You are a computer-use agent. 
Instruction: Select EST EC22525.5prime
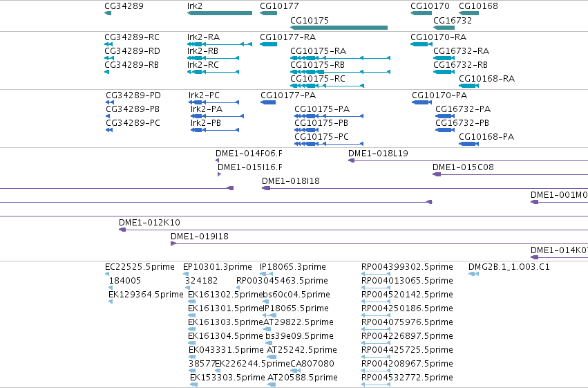click(140, 267)
